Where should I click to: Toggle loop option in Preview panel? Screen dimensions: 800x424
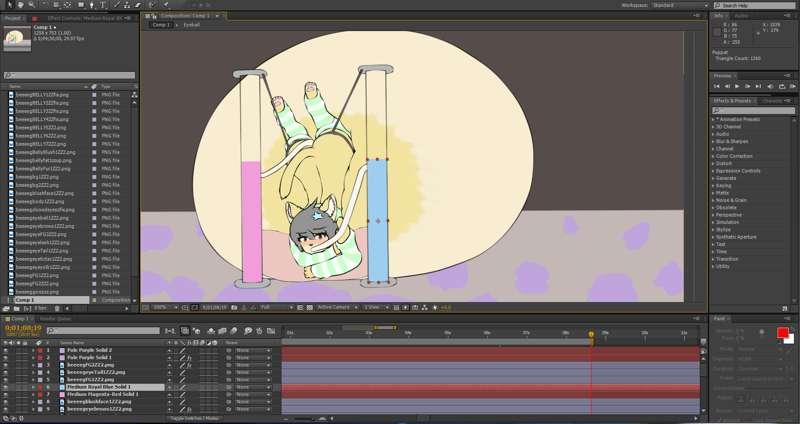782,87
